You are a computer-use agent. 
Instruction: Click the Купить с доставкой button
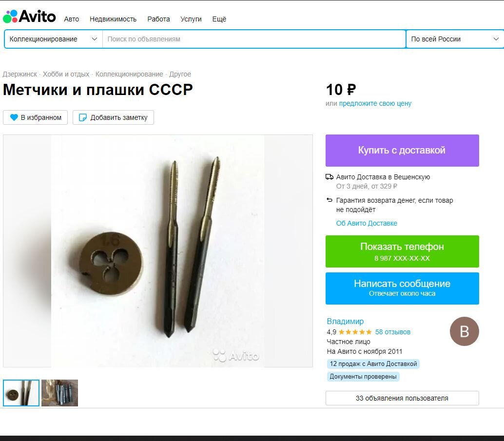[x=402, y=151]
